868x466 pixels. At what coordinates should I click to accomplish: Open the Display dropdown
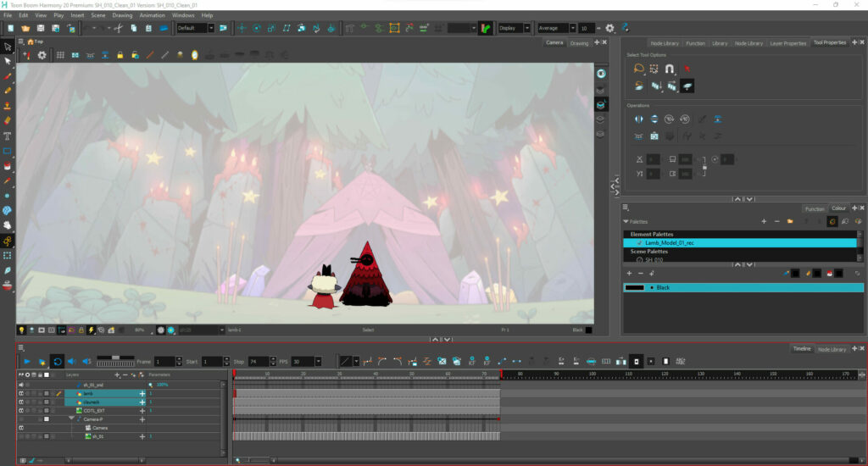coord(527,28)
